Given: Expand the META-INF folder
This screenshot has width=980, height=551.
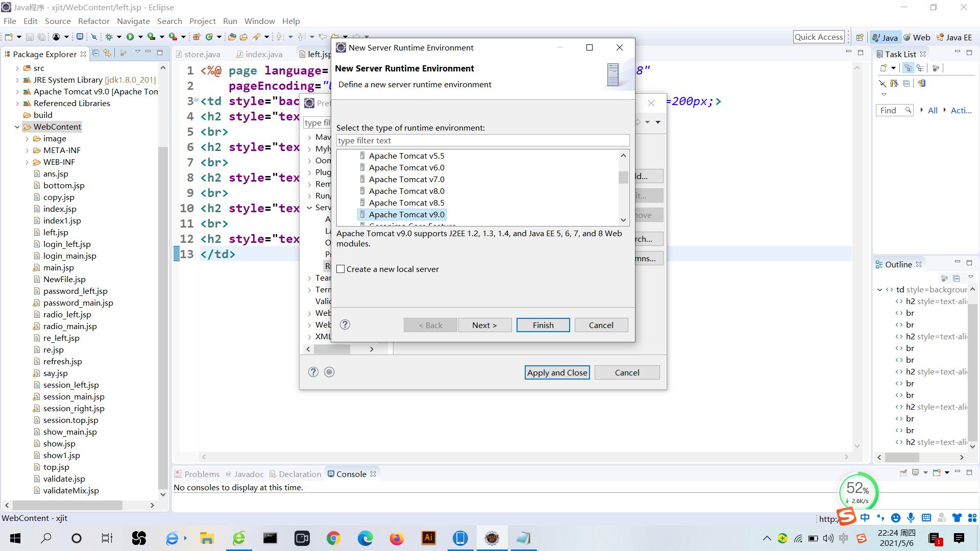Looking at the screenshot, I should tap(27, 150).
